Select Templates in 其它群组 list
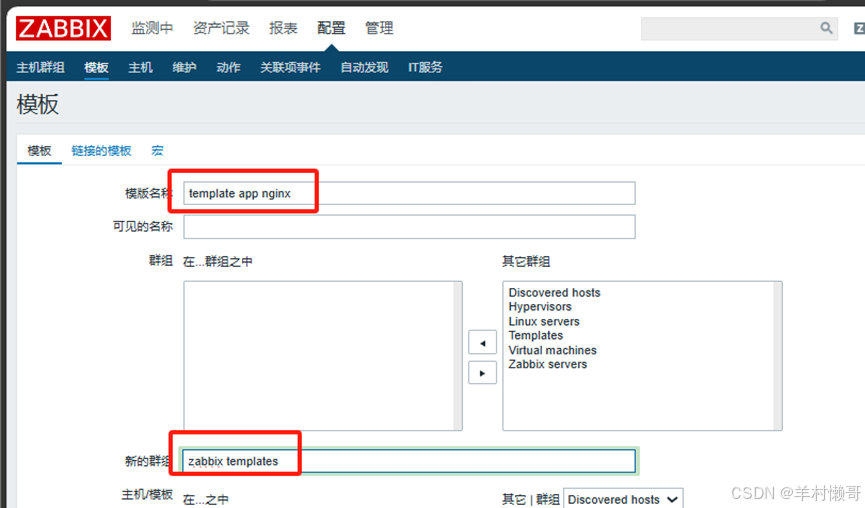Viewport: 865px width, 508px height. point(536,335)
